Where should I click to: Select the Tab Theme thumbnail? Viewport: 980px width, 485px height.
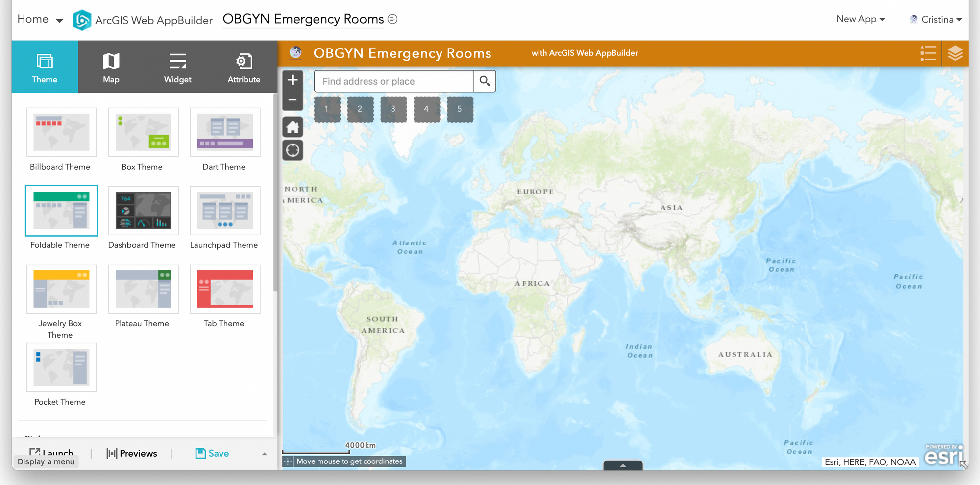pyautogui.click(x=225, y=289)
